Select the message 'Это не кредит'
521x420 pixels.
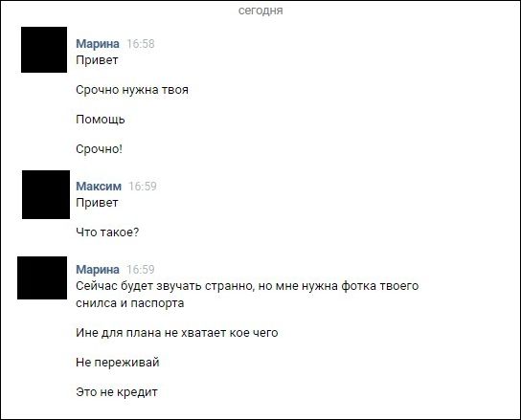coord(117,392)
